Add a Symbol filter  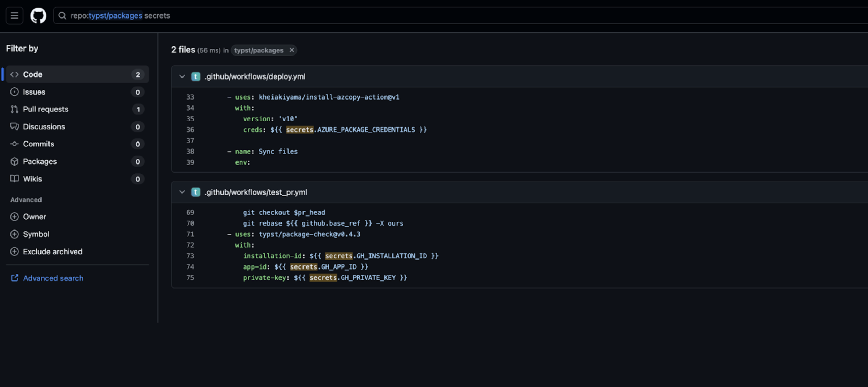pyautogui.click(x=36, y=234)
